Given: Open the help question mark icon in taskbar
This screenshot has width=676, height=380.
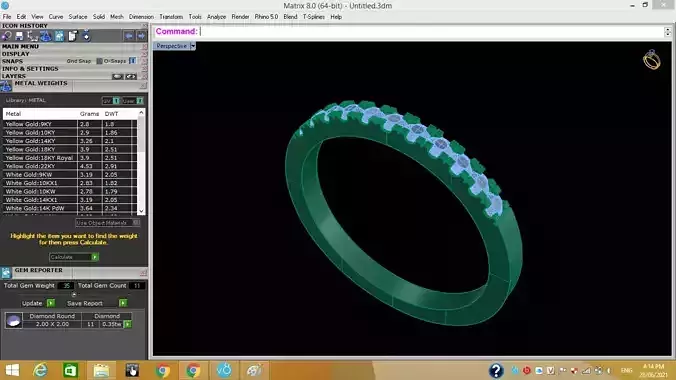Looking at the screenshot, I should tap(496, 370).
